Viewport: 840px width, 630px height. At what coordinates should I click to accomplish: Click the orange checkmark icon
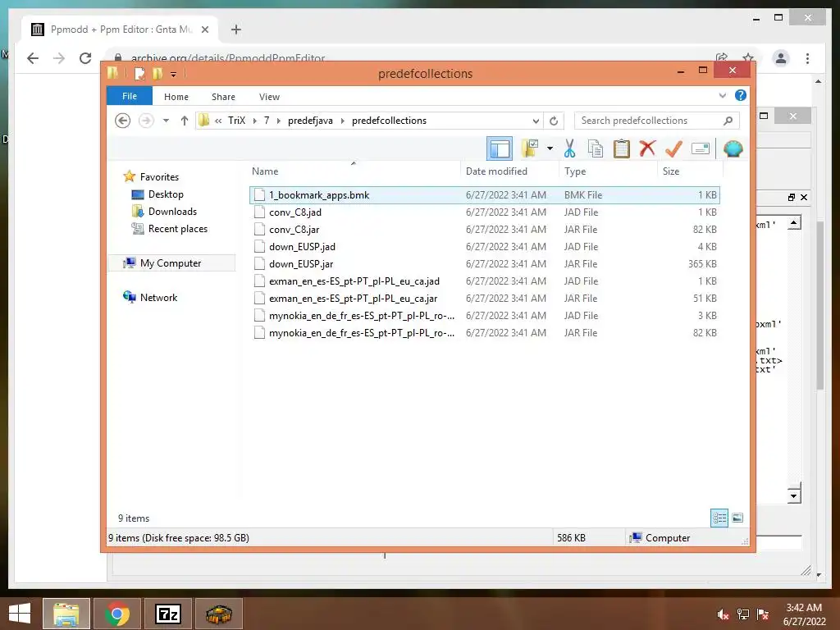click(x=673, y=148)
